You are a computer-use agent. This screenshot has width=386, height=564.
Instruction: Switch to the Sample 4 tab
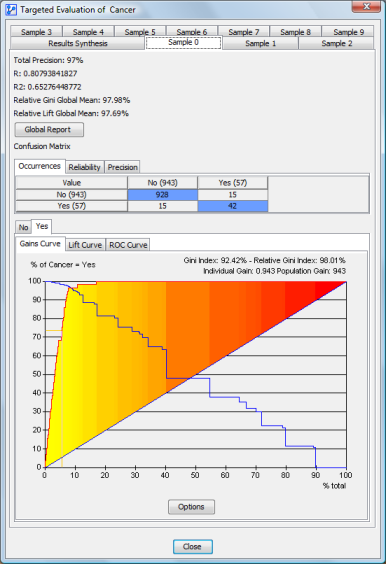click(88, 32)
